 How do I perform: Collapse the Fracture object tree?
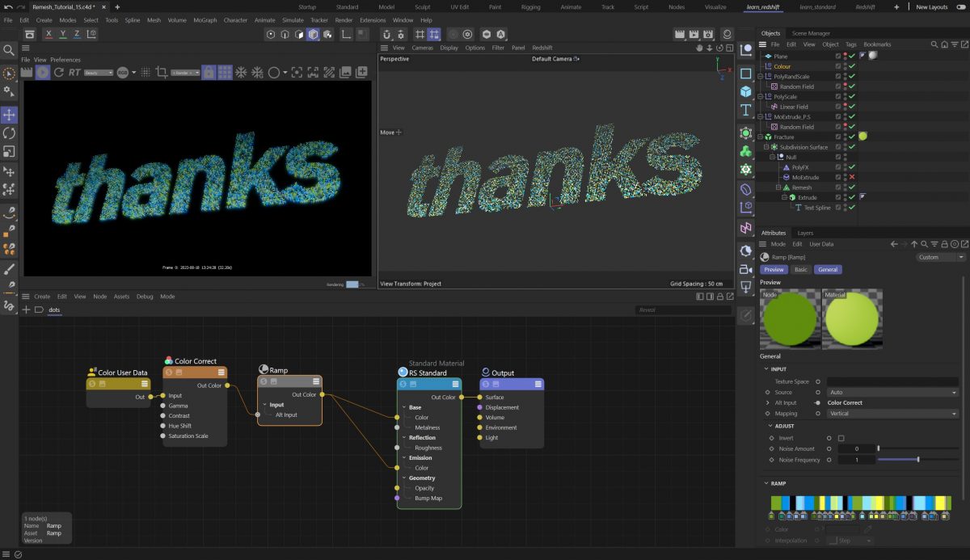pyautogui.click(x=760, y=137)
